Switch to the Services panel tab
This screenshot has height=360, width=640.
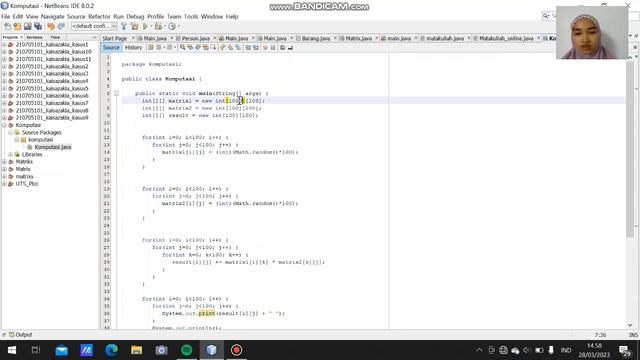[34, 37]
